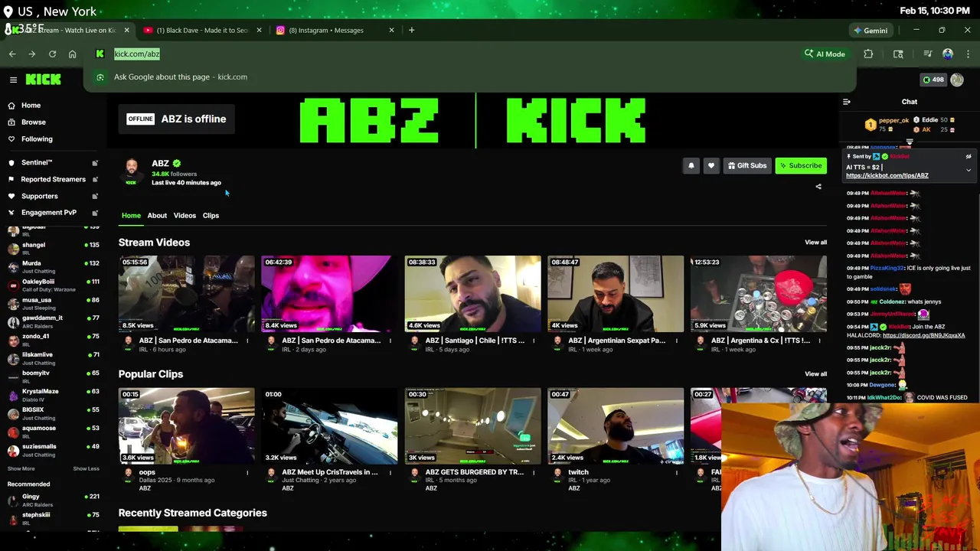Go to Home in the Kick sidebar
Image resolution: width=980 pixels, height=551 pixels.
(x=31, y=106)
